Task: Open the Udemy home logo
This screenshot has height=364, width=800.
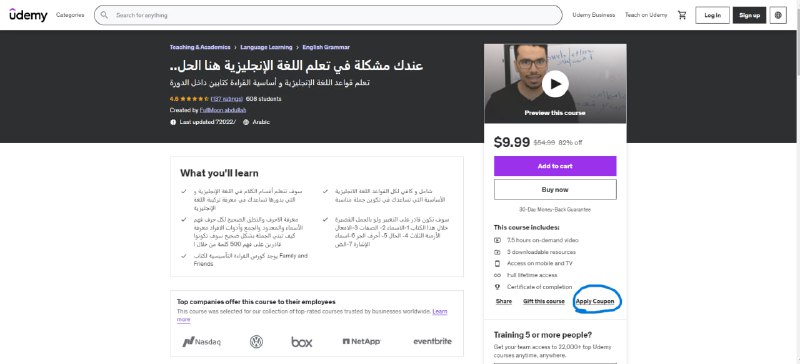Action: pyautogui.click(x=28, y=15)
